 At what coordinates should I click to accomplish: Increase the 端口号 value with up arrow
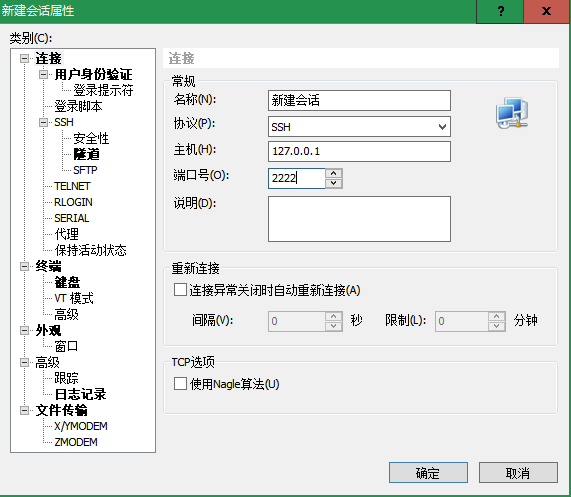[334, 173]
